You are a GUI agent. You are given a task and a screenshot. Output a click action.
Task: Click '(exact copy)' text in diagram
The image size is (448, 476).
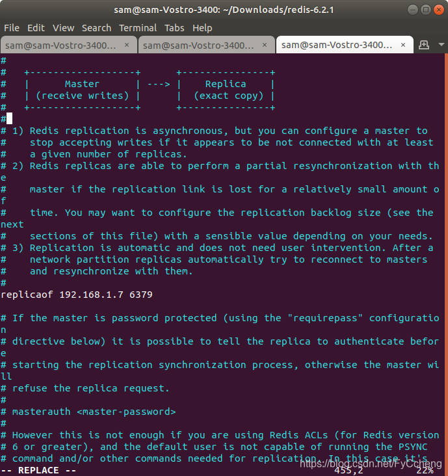point(228,96)
